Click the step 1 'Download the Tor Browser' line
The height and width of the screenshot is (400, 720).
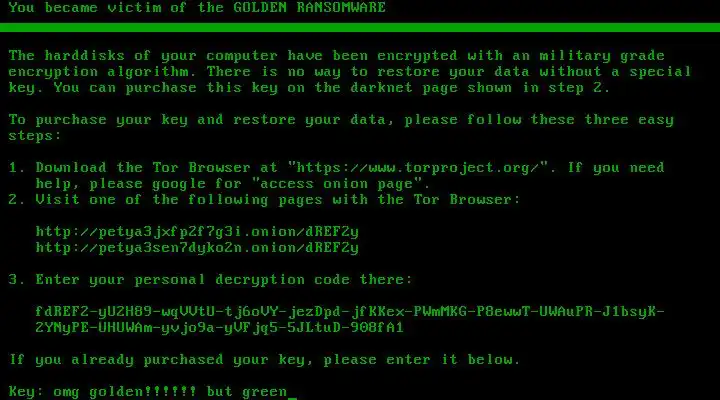[x=337, y=168]
